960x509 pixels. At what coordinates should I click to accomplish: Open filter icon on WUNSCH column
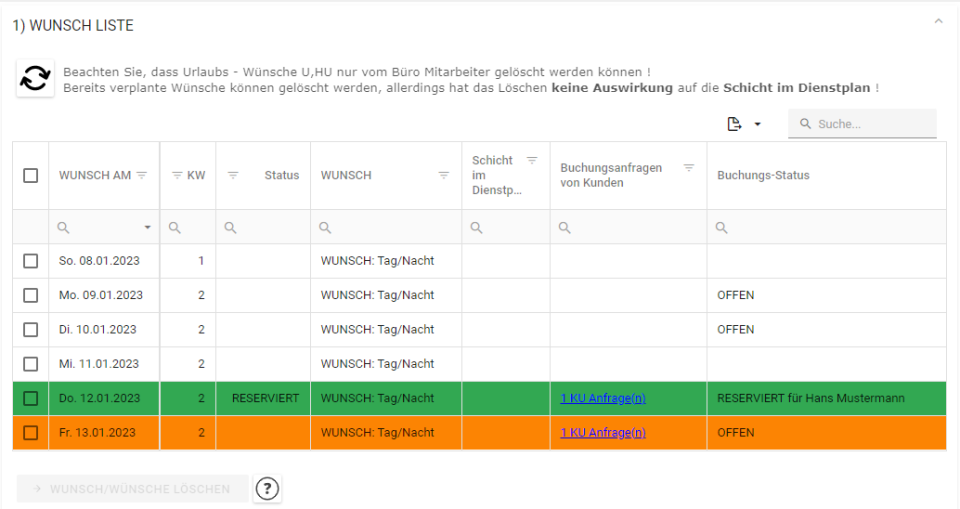[x=444, y=175]
